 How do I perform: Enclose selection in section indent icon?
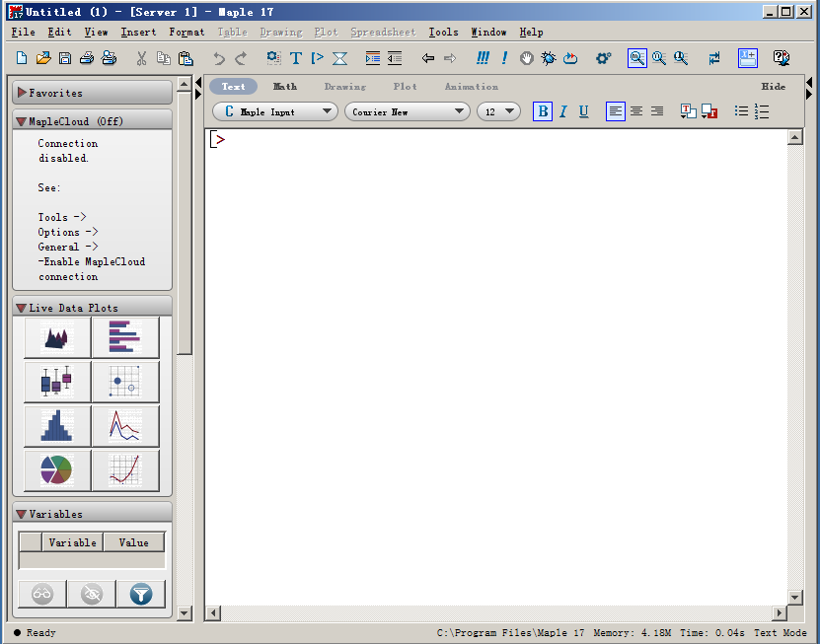(x=373, y=58)
